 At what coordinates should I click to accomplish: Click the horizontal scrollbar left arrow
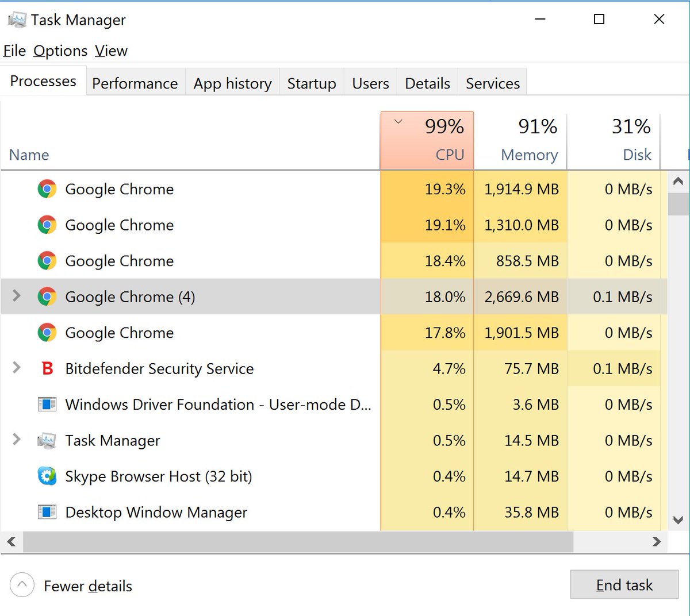(11, 541)
